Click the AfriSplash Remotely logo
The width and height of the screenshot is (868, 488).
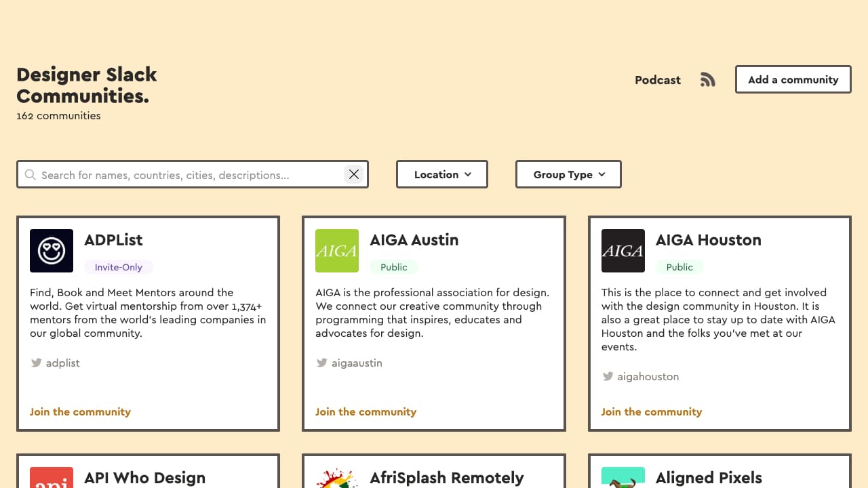click(x=337, y=477)
